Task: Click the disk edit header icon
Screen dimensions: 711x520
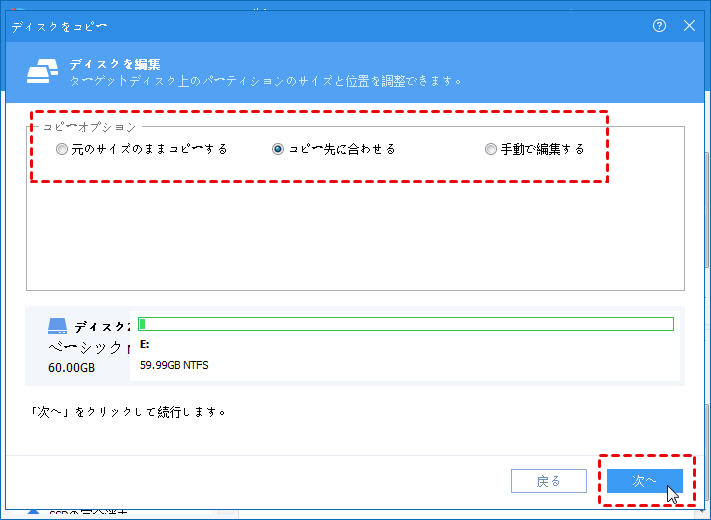Action: click(43, 71)
